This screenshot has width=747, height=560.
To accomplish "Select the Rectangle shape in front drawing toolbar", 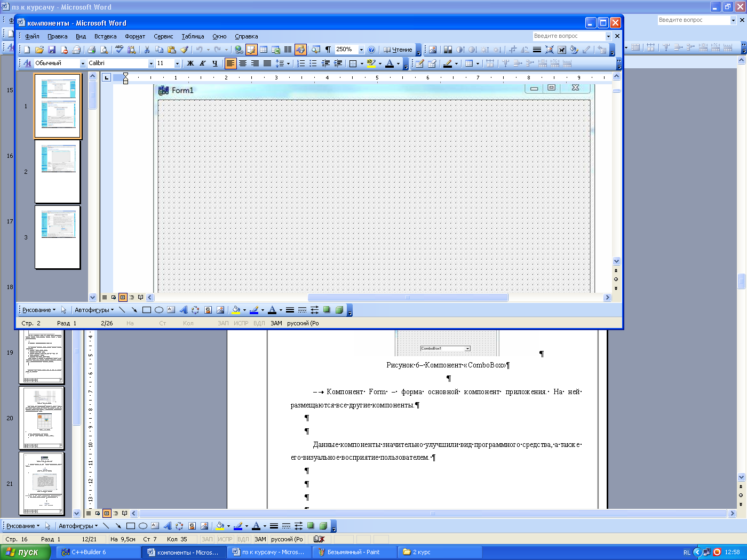I will (146, 310).
